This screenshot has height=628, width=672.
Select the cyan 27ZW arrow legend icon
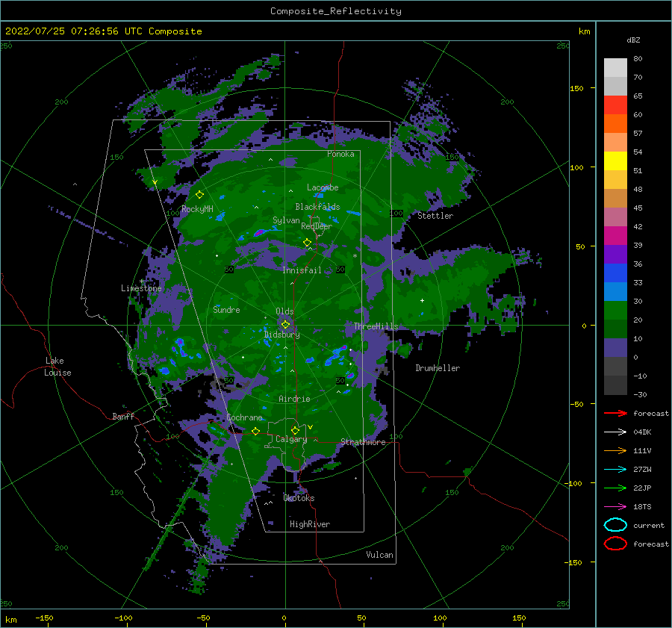tap(615, 470)
